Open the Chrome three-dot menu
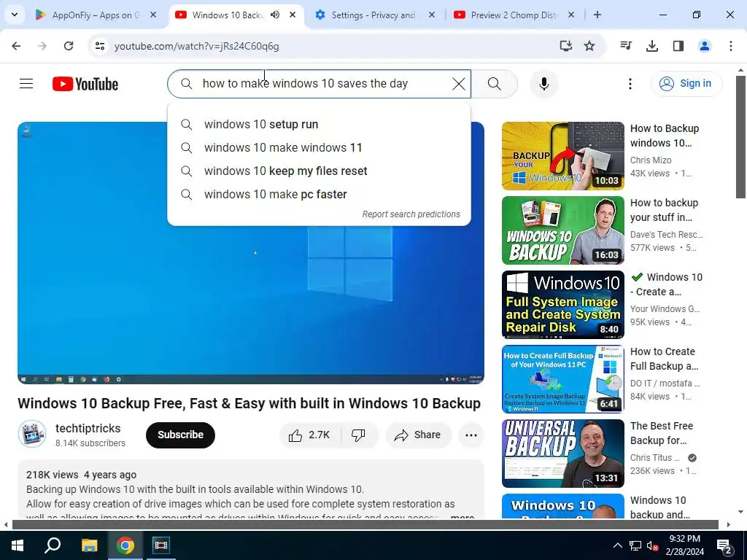The width and height of the screenshot is (747, 560). coord(730,46)
